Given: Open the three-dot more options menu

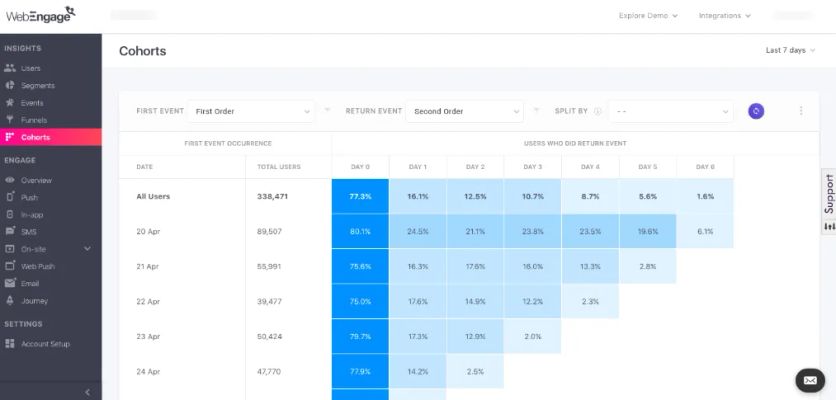Looking at the screenshot, I should click(x=801, y=110).
